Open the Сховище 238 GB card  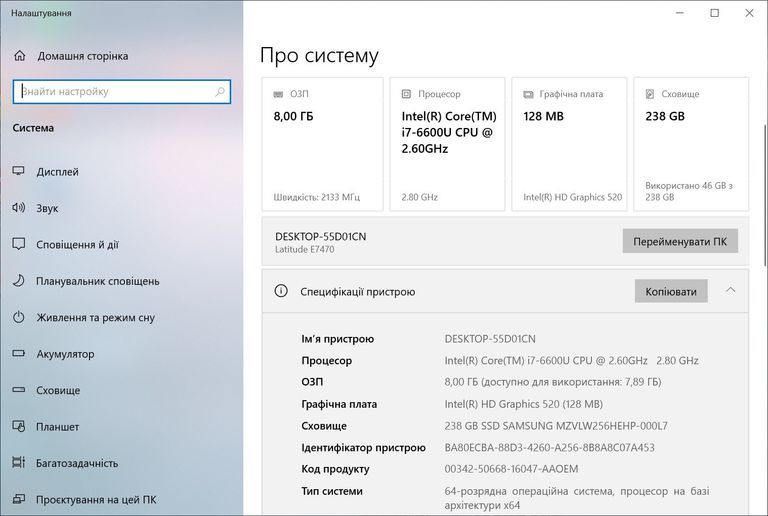click(688, 144)
